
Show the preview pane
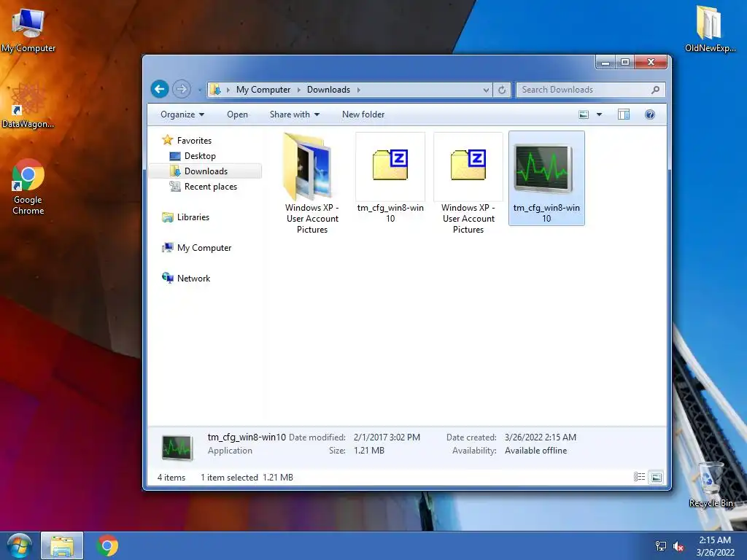[624, 114]
